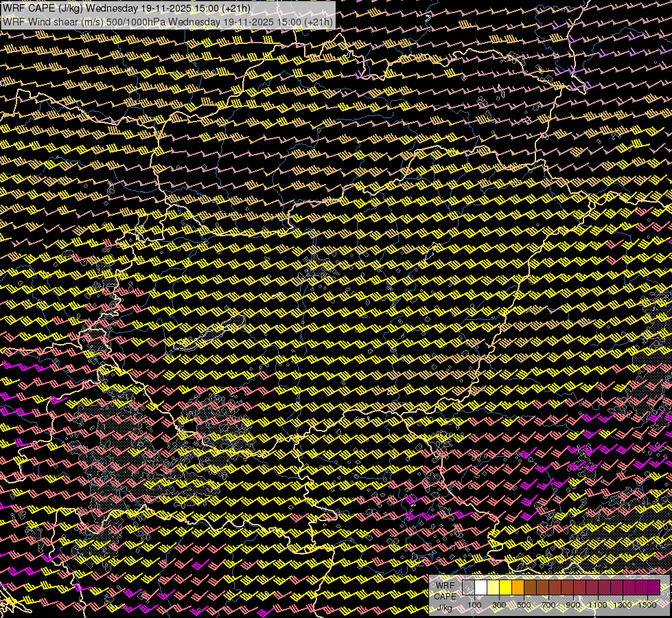Select the first brown swatch right after orange
This screenshot has height=618, width=672.
coord(531,587)
